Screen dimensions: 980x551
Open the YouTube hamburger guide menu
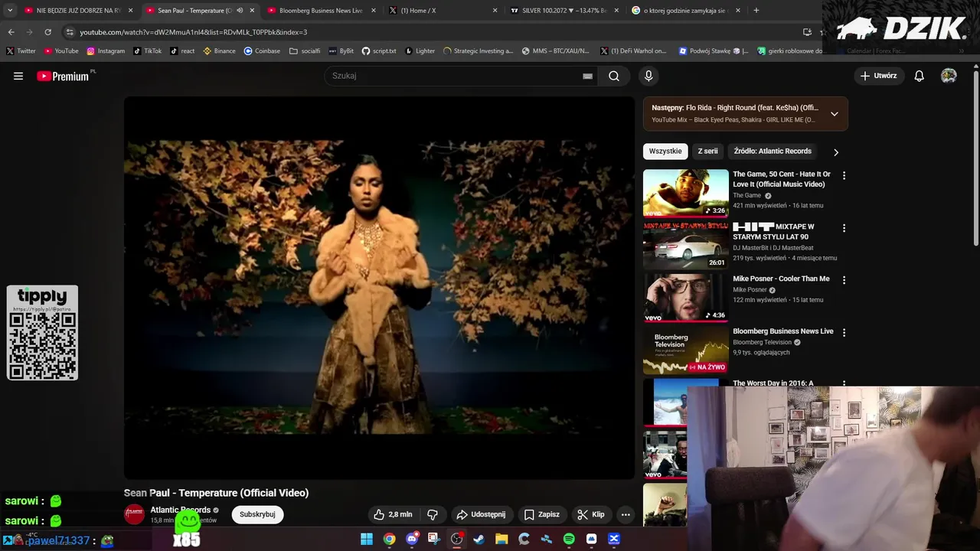pyautogui.click(x=18, y=76)
